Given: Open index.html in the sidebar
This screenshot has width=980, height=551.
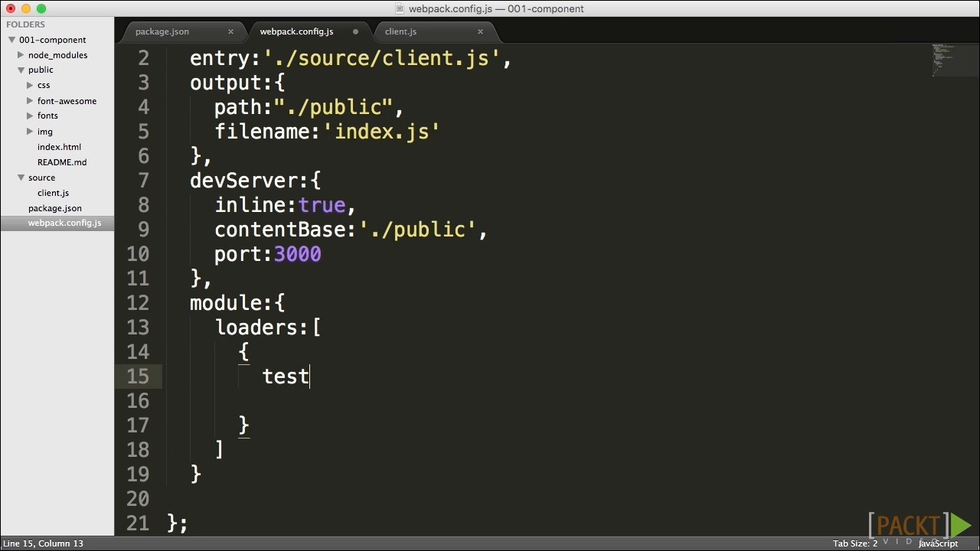Looking at the screenshot, I should click(x=59, y=147).
